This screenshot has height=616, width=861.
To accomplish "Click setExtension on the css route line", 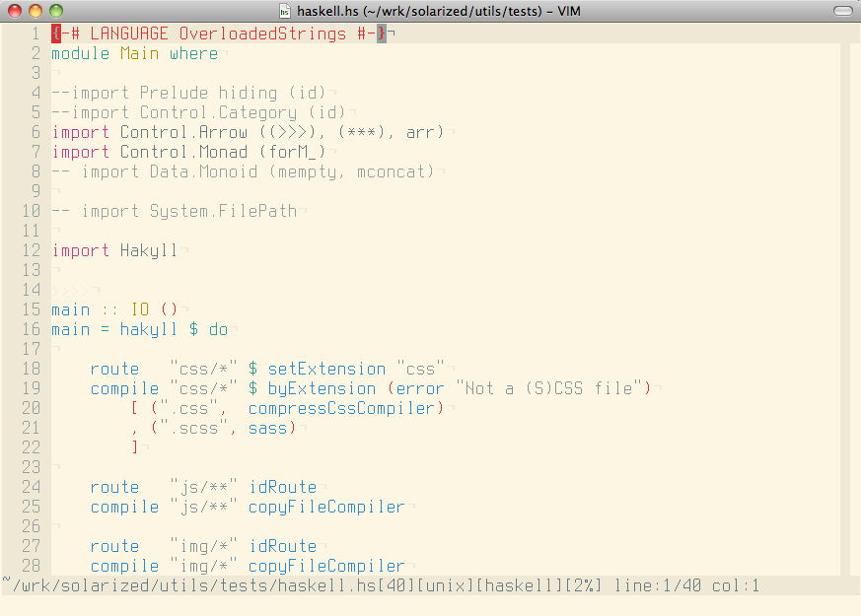I will click(x=326, y=369).
